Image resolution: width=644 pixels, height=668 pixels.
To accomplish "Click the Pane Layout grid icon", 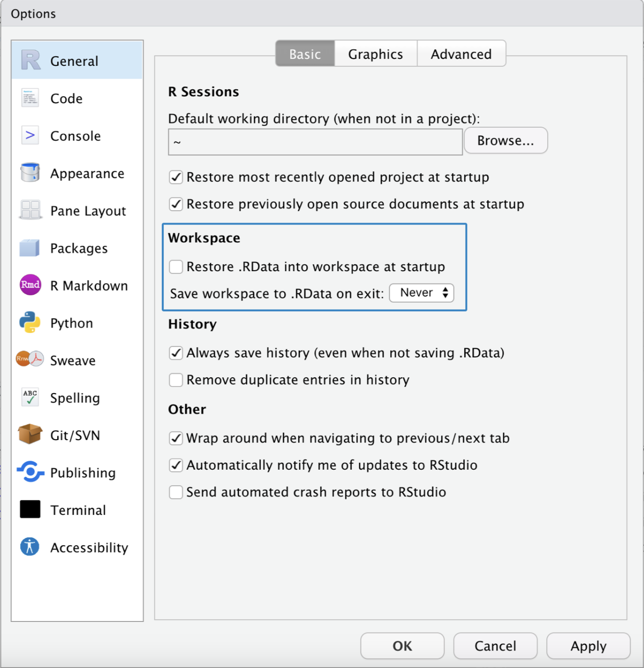I will pyautogui.click(x=30, y=210).
